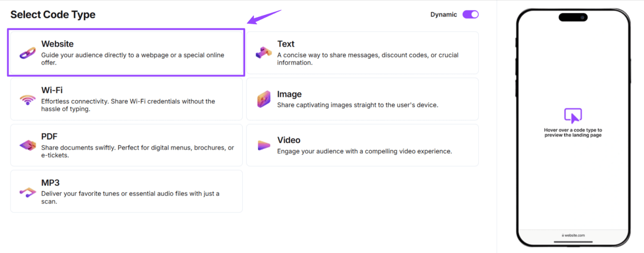The height and width of the screenshot is (253, 644).
Task: Click the website.com address in phone preview
Action: (573, 235)
